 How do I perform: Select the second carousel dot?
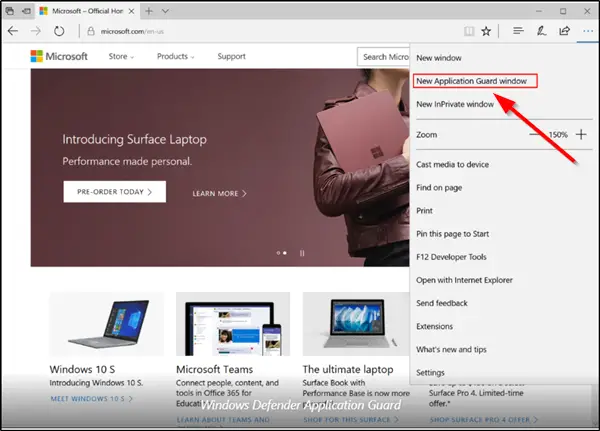click(x=285, y=253)
